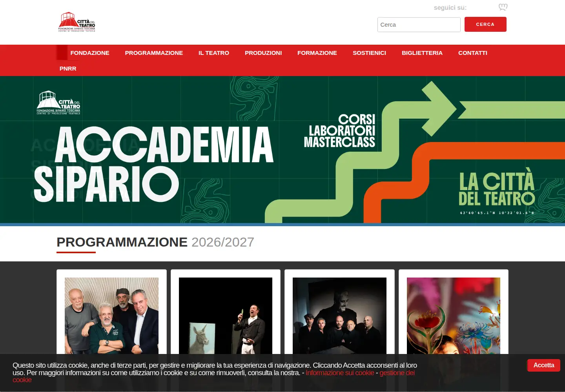Open the thumbnail of men dressed in black

339,316
